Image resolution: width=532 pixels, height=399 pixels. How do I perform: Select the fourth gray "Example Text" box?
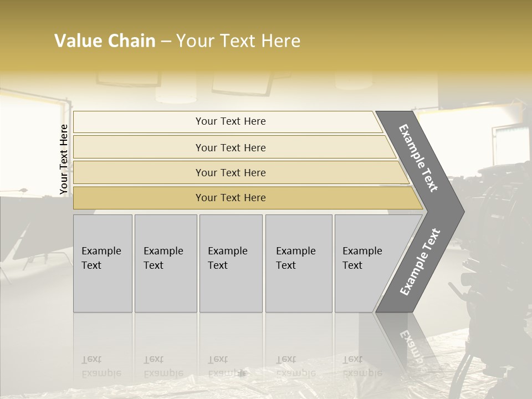(x=298, y=263)
